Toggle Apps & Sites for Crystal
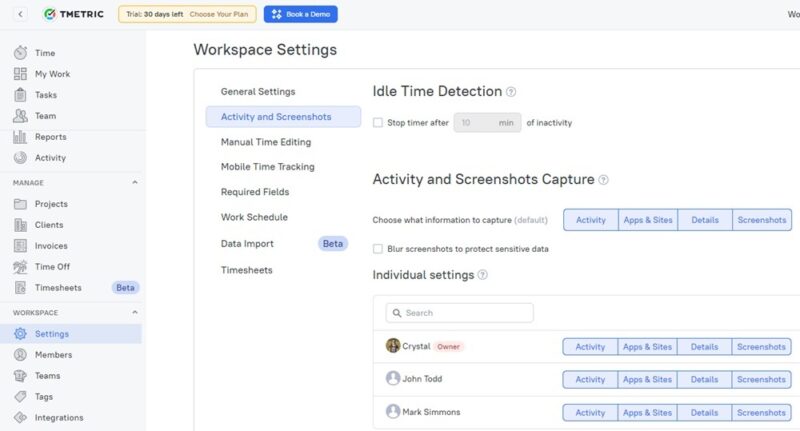 point(647,347)
